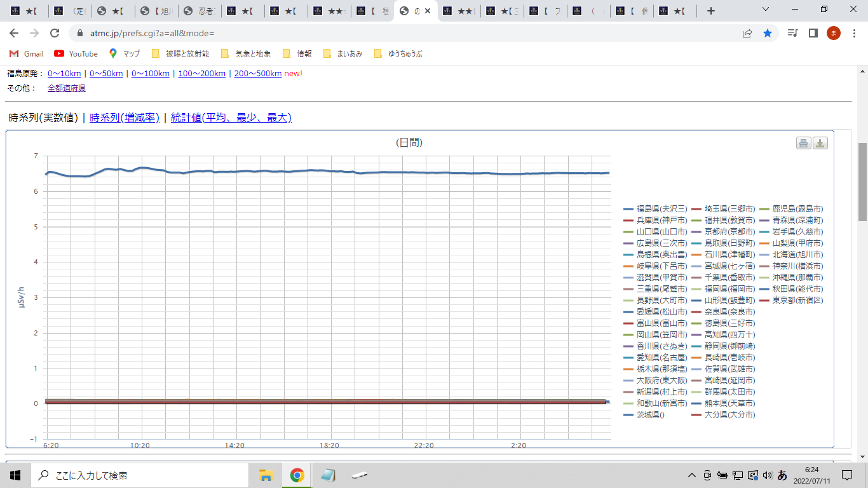Switch to the (定 browser tab
The image size is (868, 488).
tap(70, 11)
